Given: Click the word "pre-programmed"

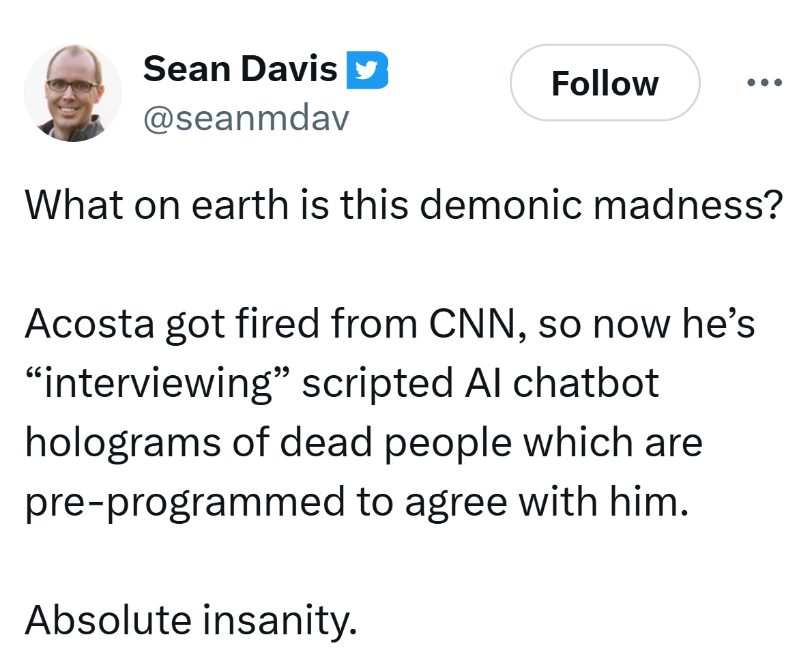Looking at the screenshot, I should (185, 502).
